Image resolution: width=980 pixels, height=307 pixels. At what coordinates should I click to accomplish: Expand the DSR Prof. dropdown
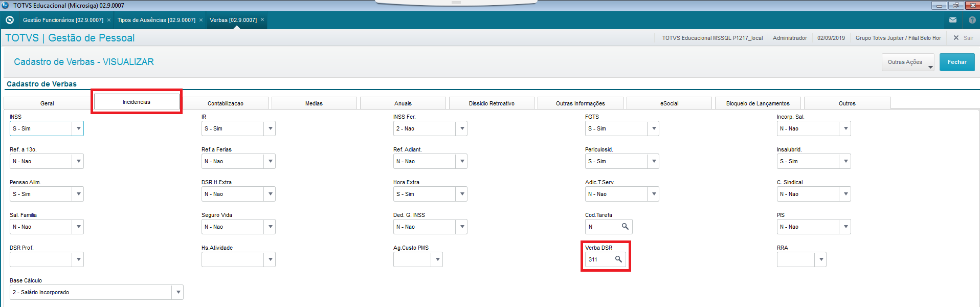click(x=78, y=259)
